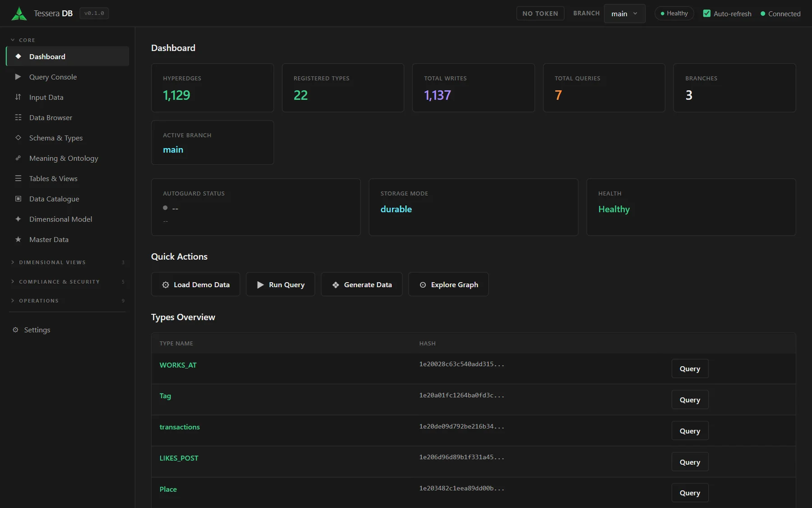Screen dimensions: 812x508
Task: Click the gear icon on Load Demo Data
Action: (166, 285)
